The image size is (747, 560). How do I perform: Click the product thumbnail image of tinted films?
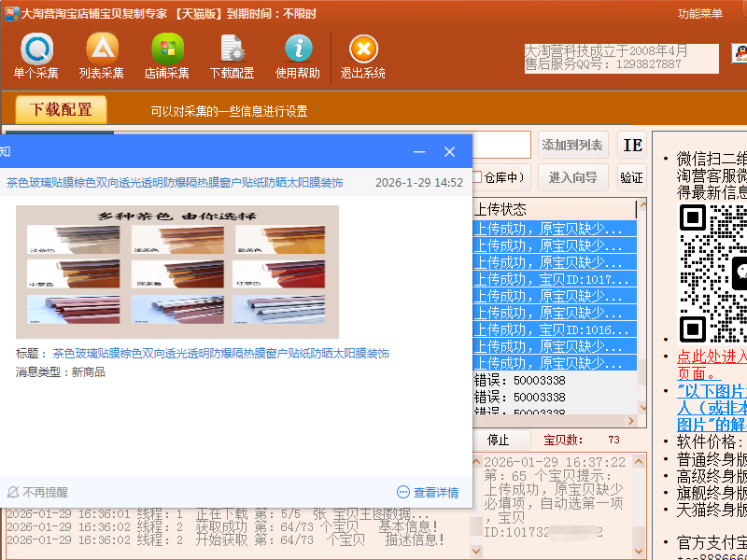click(177, 272)
